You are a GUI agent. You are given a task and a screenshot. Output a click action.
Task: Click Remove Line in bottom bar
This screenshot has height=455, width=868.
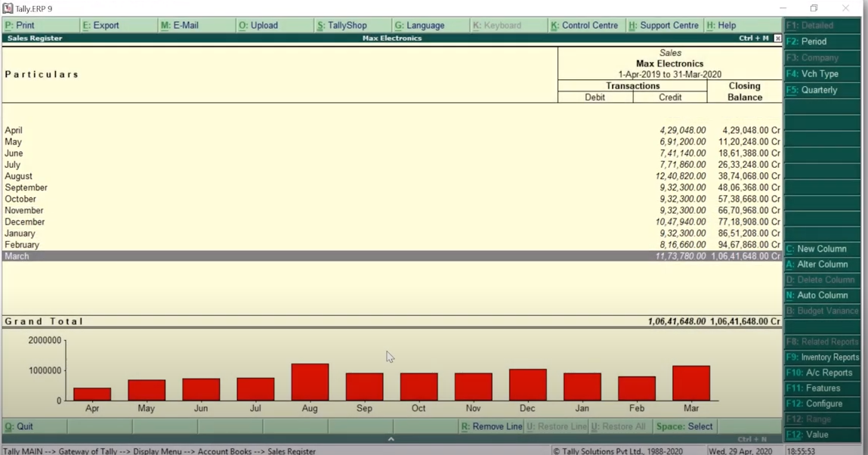pos(492,426)
